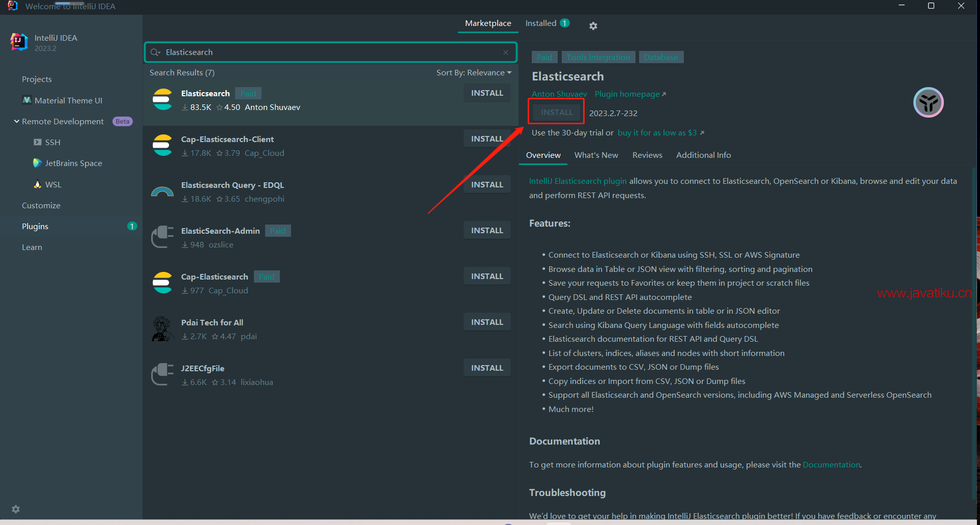
Task: Click the Paid badge on Cap-Elasticsearch row
Action: point(267,277)
